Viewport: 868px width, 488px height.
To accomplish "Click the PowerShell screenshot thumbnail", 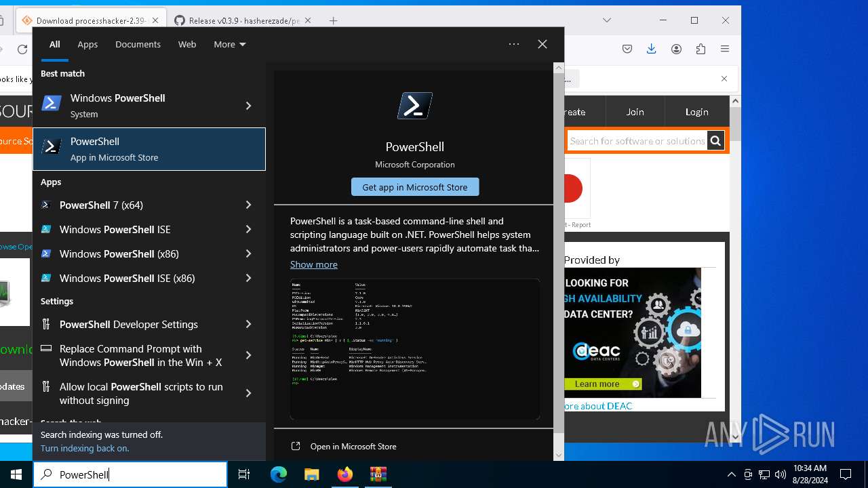I will pos(415,349).
